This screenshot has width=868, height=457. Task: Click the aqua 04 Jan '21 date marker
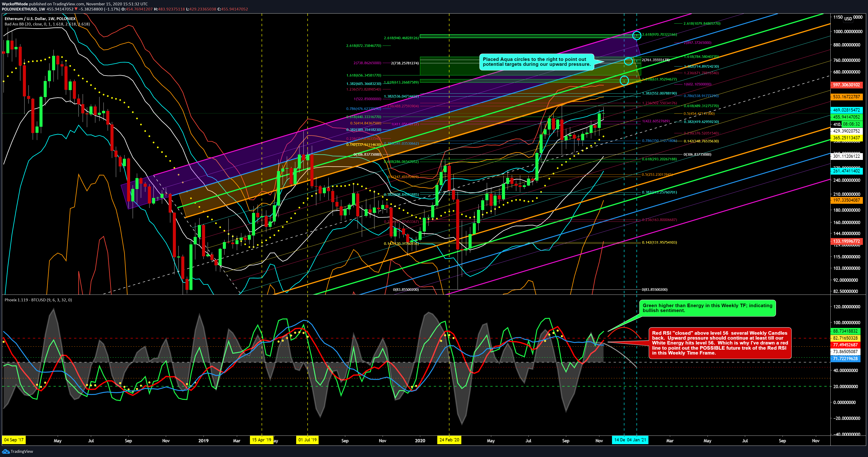click(637, 440)
